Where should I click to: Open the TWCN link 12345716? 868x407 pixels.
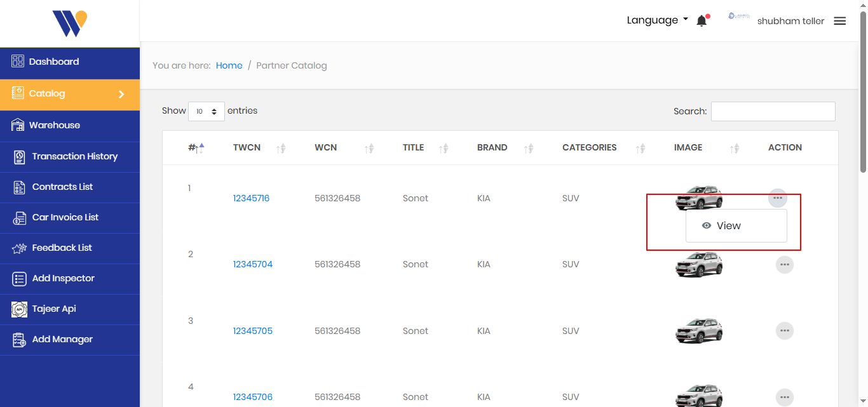pyautogui.click(x=251, y=198)
